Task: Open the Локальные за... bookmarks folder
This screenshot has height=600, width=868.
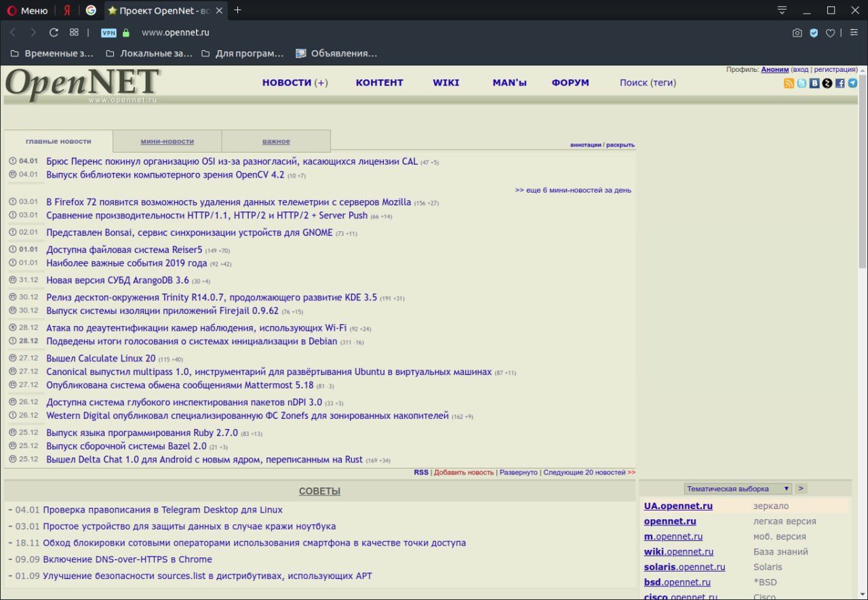Action: (149, 54)
